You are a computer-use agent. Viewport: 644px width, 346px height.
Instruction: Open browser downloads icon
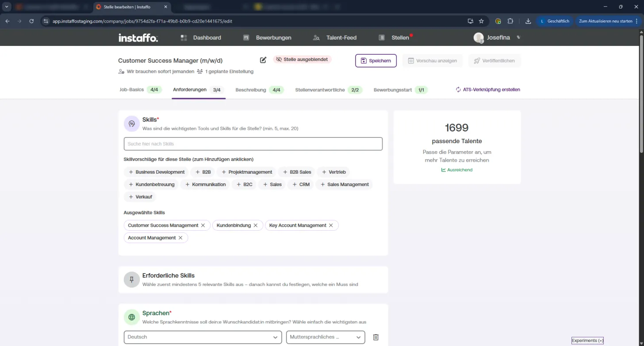tap(528, 21)
